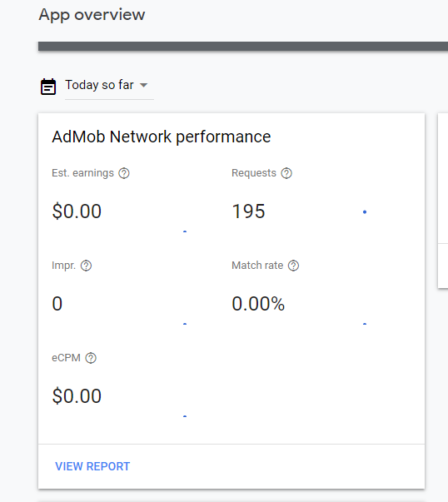Click the 195 requests value
448x502 pixels.
[x=248, y=211]
